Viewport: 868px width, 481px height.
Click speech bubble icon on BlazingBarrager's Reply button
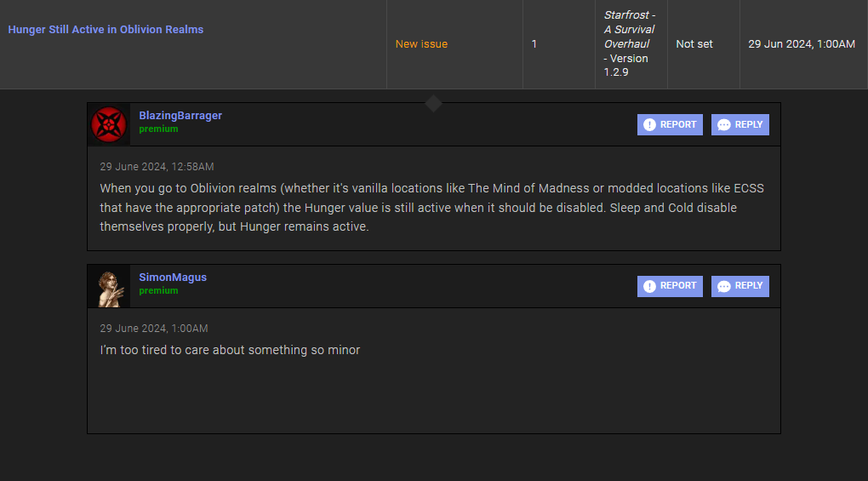click(x=724, y=125)
